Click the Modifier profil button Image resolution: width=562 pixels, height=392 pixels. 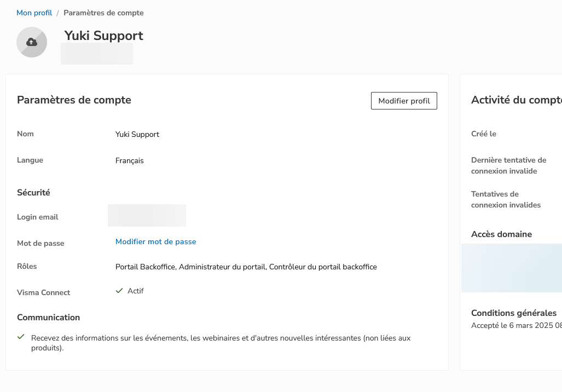tap(404, 101)
